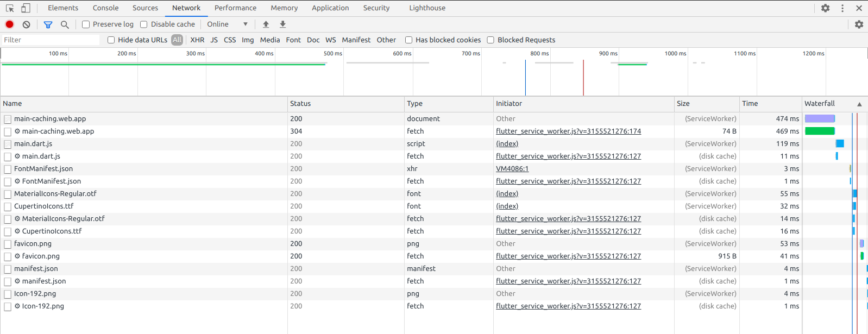Viewport: 868px width, 334px height.
Task: Filter requests by Font
Action: click(293, 40)
